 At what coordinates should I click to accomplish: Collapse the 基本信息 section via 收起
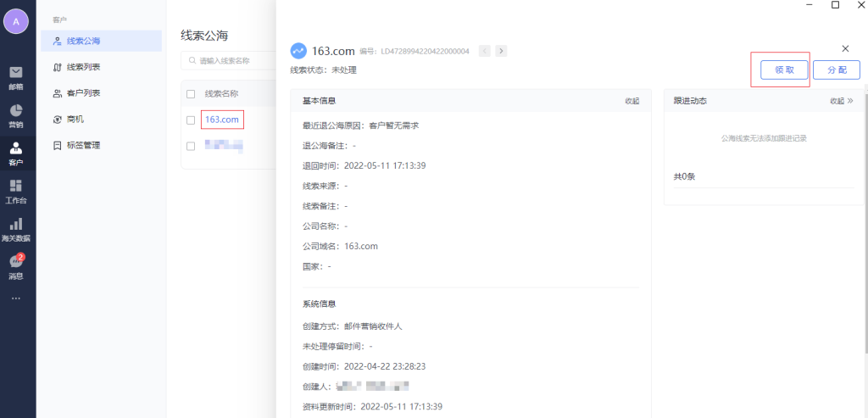pyautogui.click(x=632, y=101)
